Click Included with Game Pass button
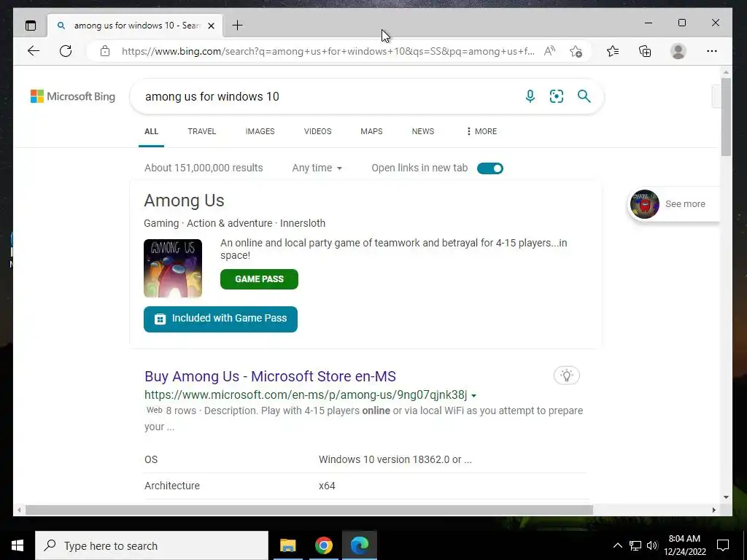Image resolution: width=747 pixels, height=560 pixels. [220, 319]
